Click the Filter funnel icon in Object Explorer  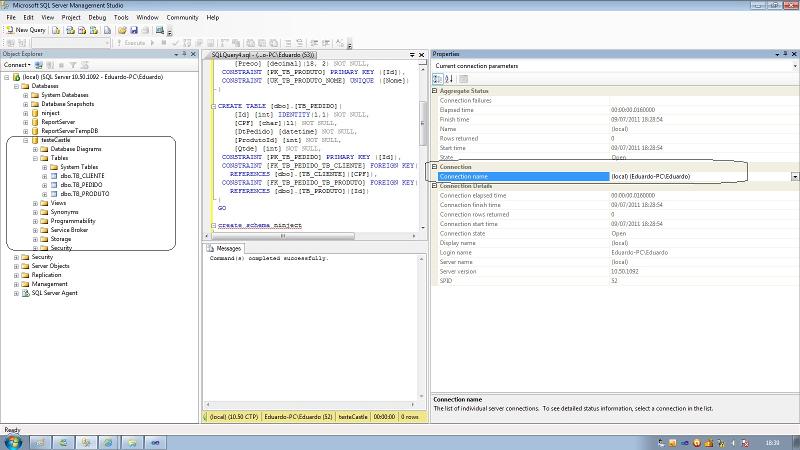coord(73,65)
